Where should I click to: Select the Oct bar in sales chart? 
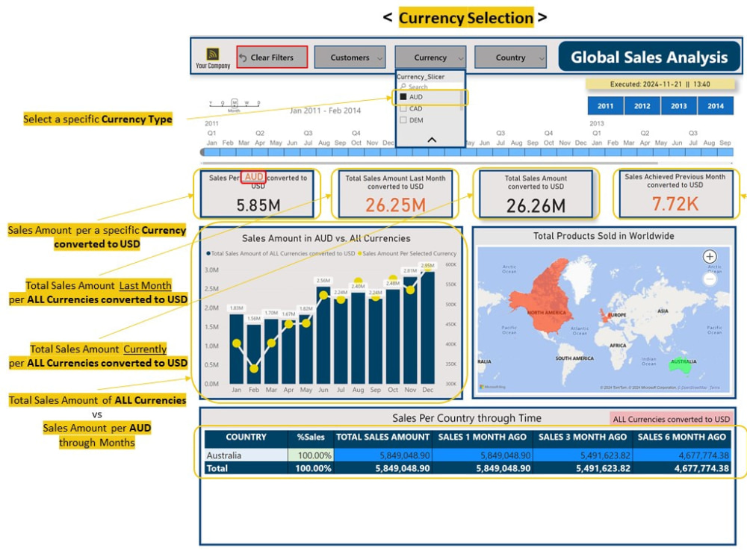coord(393,337)
